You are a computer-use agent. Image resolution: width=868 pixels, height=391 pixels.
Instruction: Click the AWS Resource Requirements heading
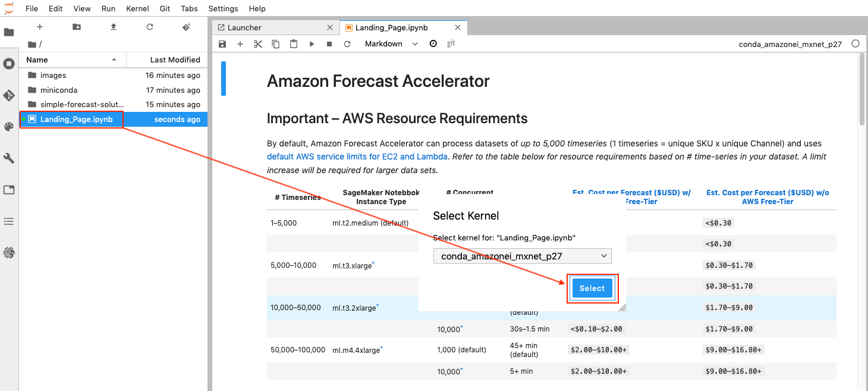point(397,118)
